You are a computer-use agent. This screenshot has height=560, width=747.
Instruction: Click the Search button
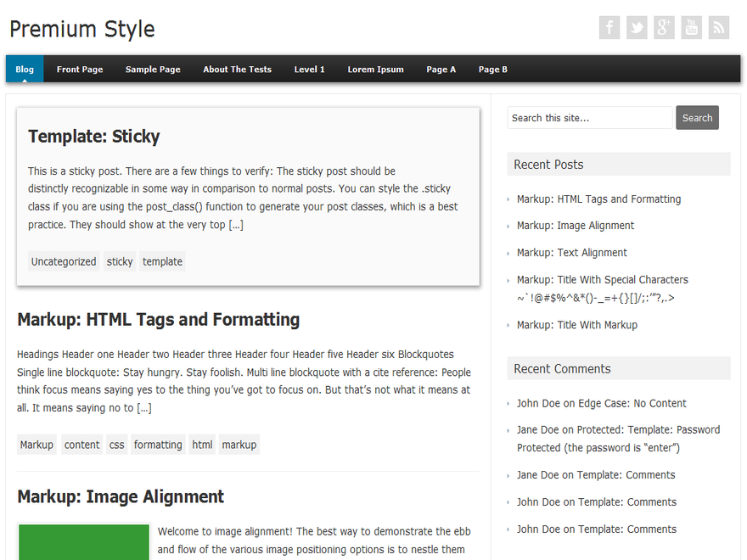coord(697,117)
